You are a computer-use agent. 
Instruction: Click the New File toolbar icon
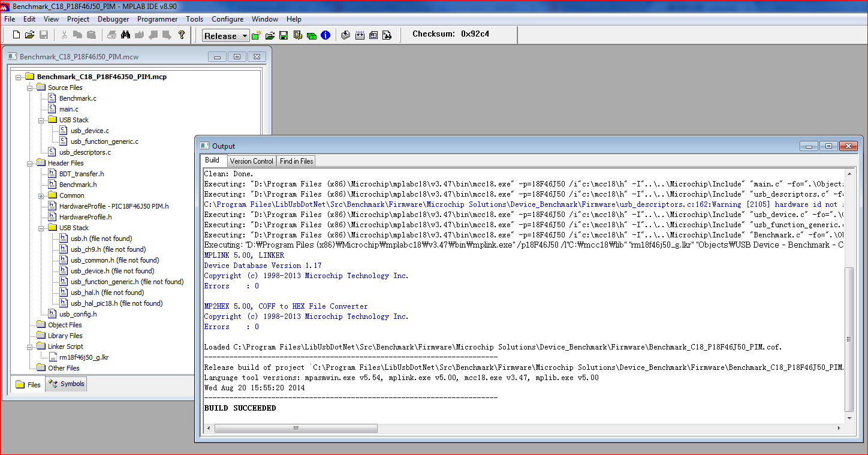point(17,35)
